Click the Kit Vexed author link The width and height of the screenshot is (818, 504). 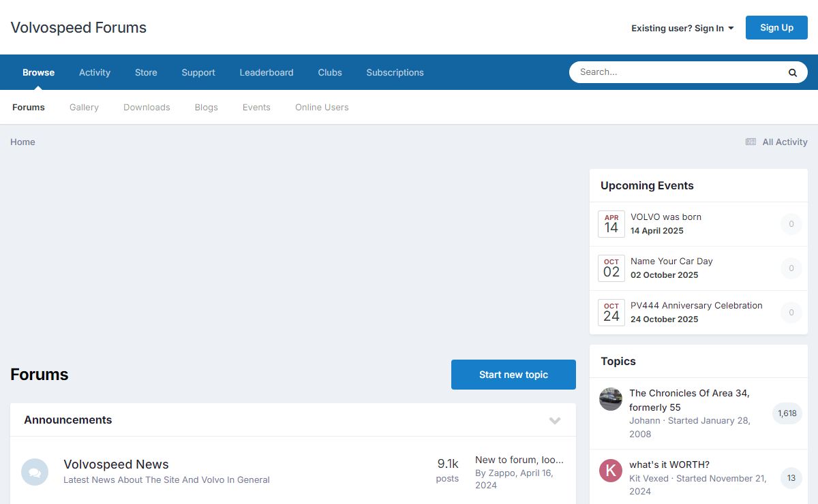[649, 478]
